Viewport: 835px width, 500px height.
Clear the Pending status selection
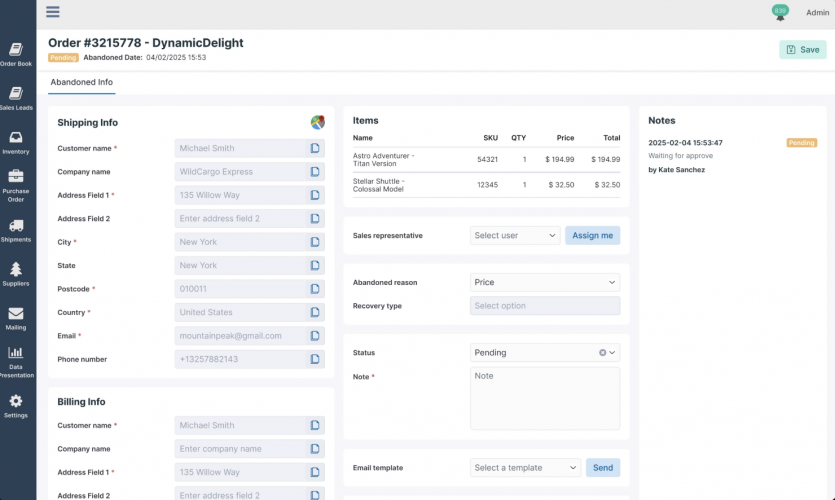coord(602,353)
